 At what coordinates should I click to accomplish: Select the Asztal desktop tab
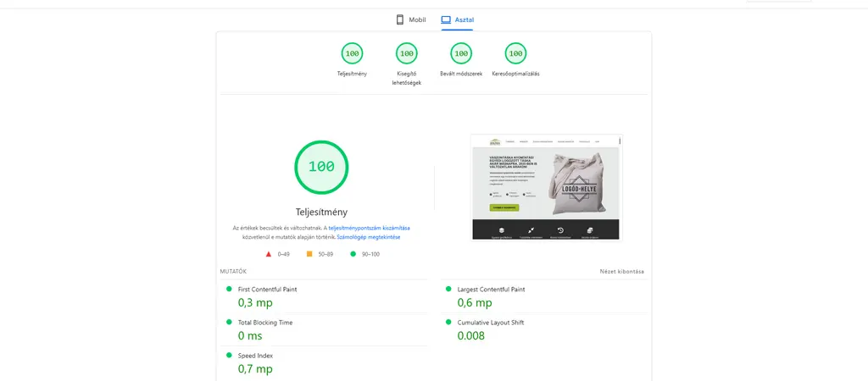[457, 19]
